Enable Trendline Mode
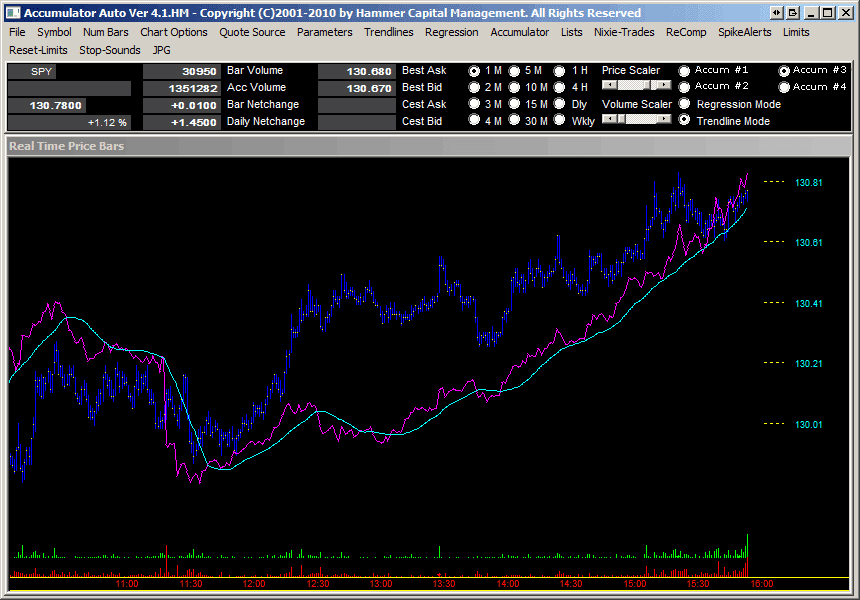Image resolution: width=860 pixels, height=600 pixels. pyautogui.click(x=684, y=120)
